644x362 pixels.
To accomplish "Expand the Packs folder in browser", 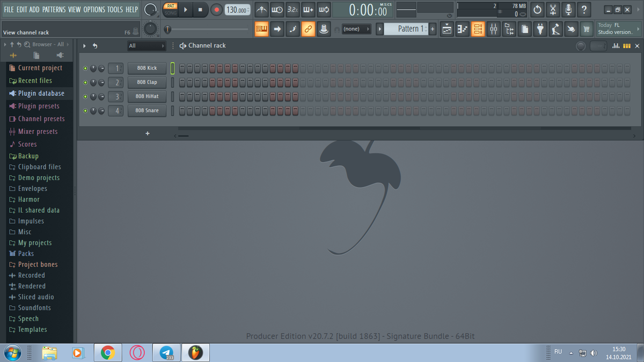I will [26, 254].
